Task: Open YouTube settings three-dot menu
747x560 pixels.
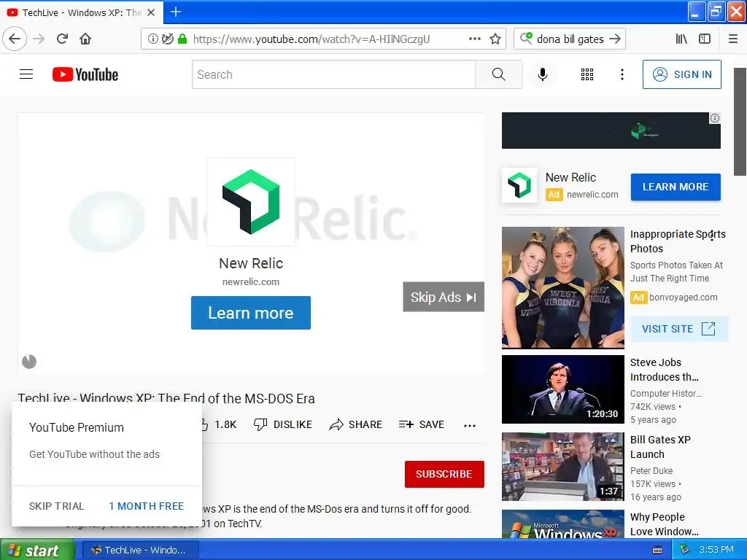Action: pos(622,74)
